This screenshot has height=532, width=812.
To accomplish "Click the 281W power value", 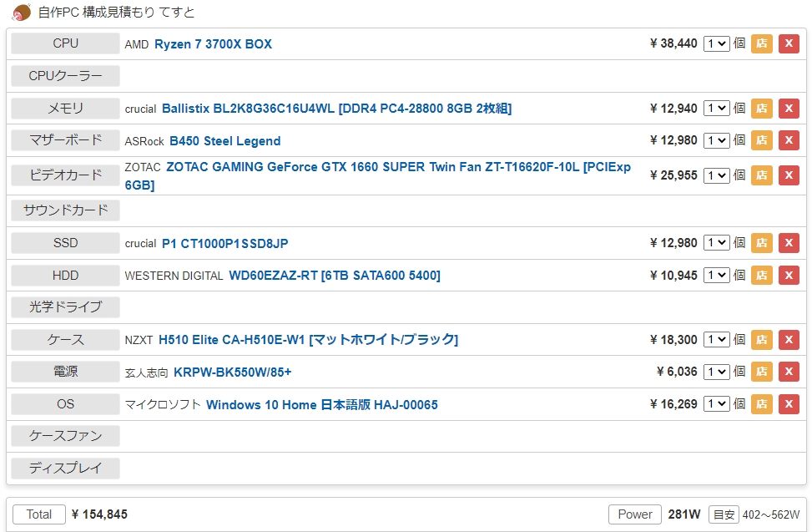I will 684,514.
